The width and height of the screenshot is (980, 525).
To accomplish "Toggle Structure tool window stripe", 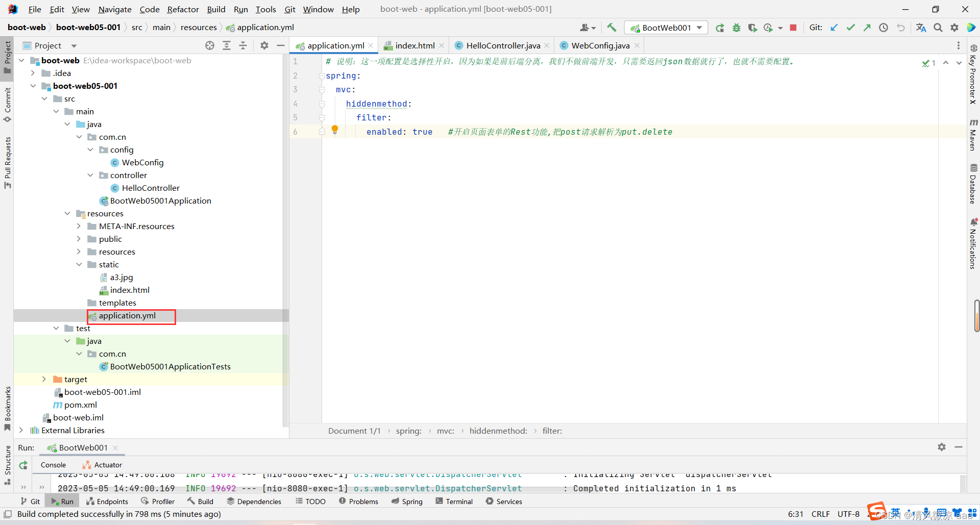I will tap(7, 464).
